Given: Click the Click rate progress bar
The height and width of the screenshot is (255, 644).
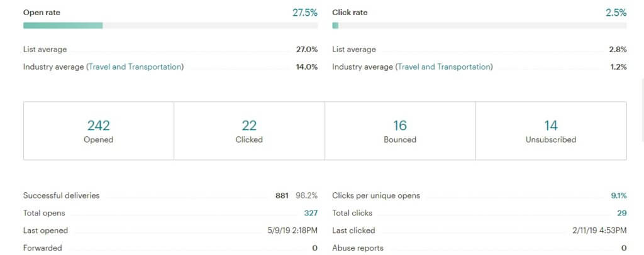Looking at the screenshot, I should (479, 26).
